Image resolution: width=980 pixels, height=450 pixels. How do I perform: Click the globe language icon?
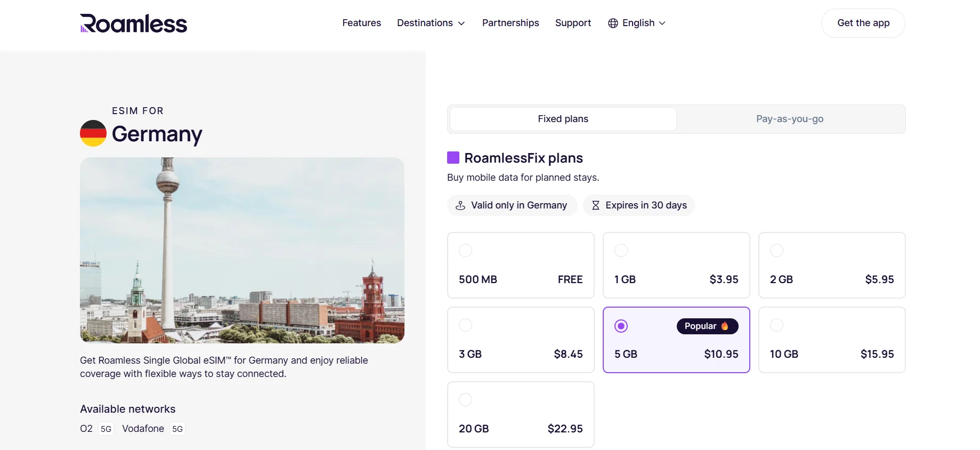pyautogui.click(x=613, y=23)
